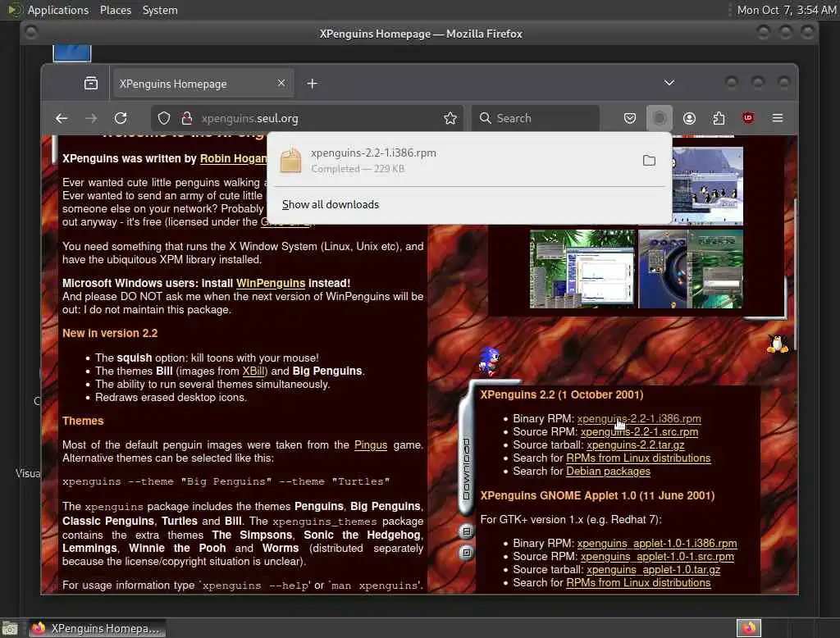Open the tracking protection shield icon
This screenshot has width=840, height=638.
[x=164, y=118]
